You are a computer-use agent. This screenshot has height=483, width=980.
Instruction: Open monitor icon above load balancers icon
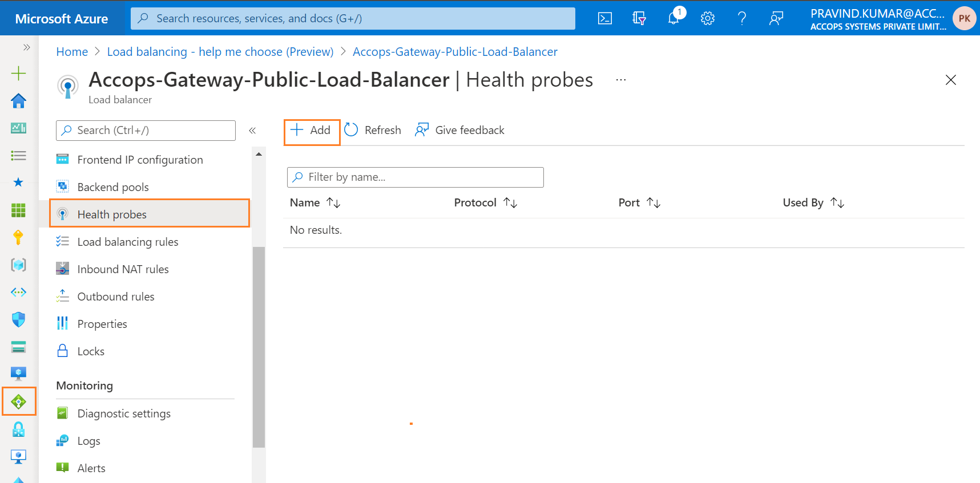(18, 374)
